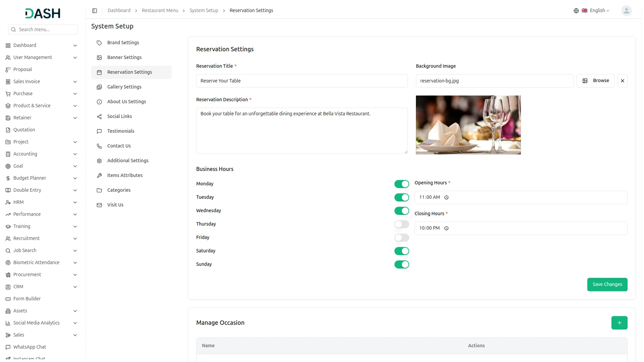Select the Testimonials section
The height and width of the screenshot is (362, 644).
120,131
